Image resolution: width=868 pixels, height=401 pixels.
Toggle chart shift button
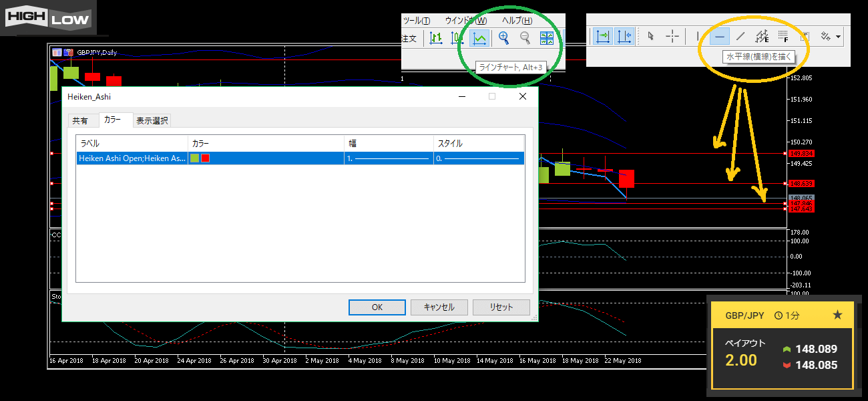tap(624, 37)
